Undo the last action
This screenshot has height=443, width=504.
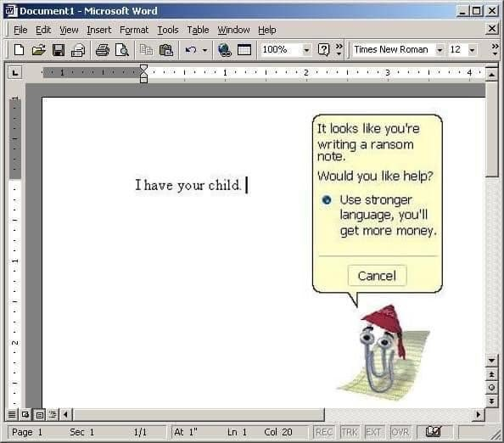click(x=191, y=50)
